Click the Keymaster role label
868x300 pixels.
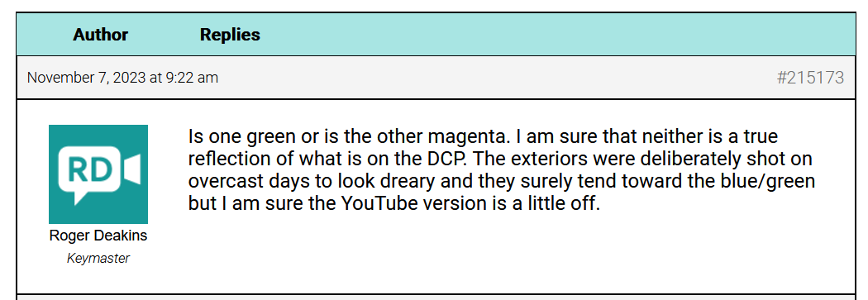click(98, 258)
